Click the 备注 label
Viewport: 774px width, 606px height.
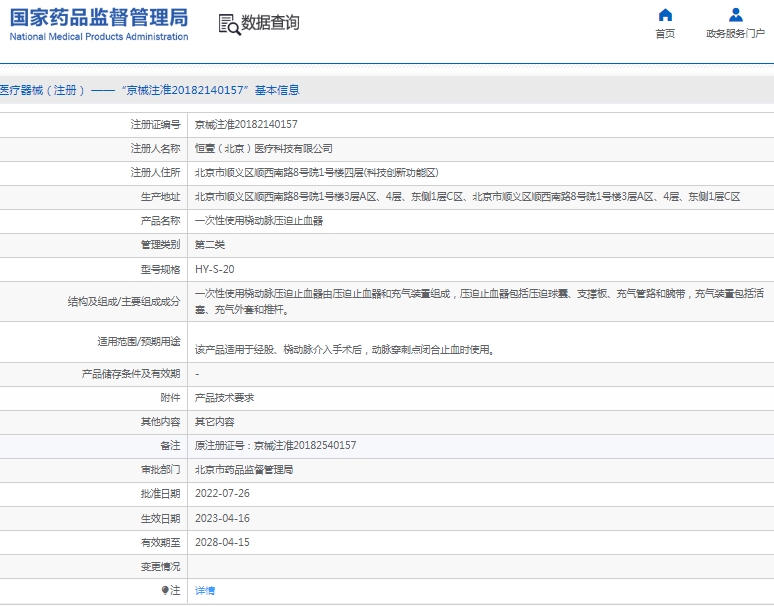170,446
